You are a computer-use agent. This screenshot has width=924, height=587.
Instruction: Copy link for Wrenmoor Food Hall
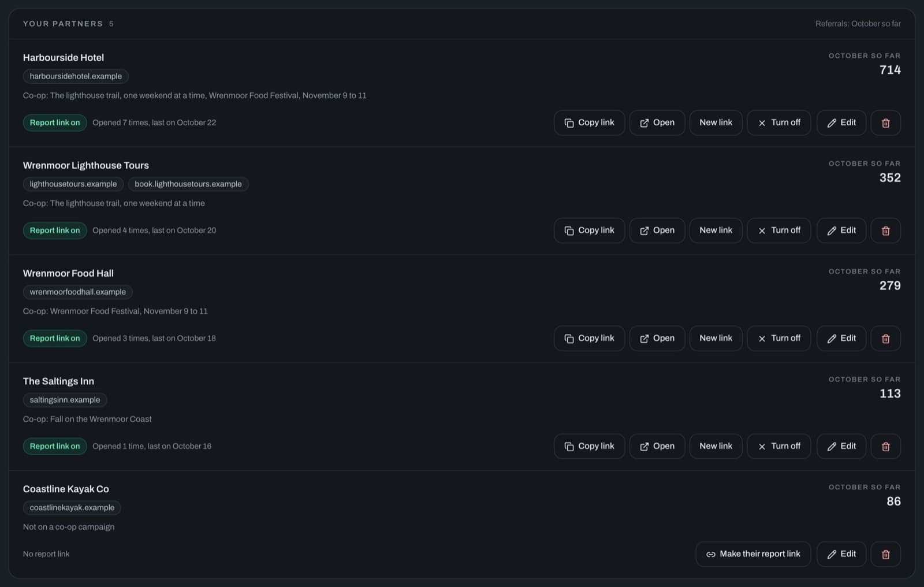(x=589, y=339)
